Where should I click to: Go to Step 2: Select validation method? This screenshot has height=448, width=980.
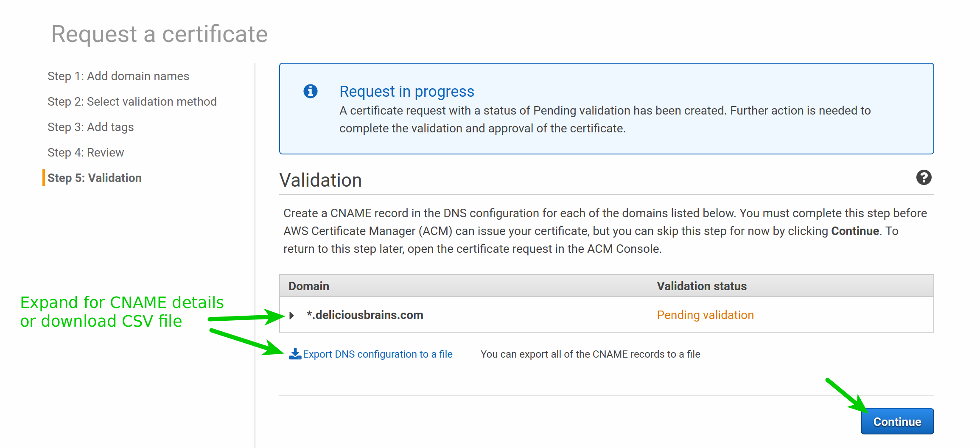tap(132, 101)
